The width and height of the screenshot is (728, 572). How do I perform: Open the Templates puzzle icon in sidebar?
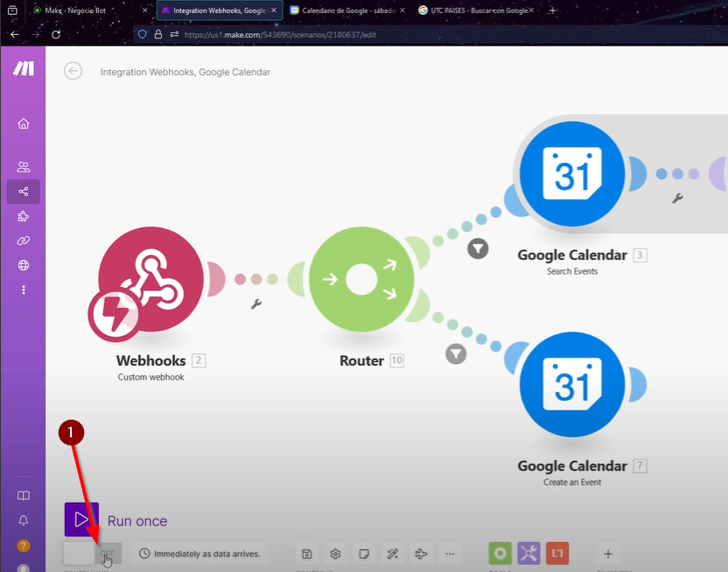coord(24,216)
